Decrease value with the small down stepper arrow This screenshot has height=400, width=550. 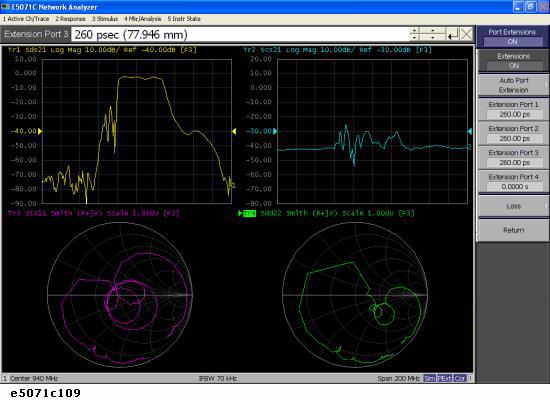click(x=414, y=38)
